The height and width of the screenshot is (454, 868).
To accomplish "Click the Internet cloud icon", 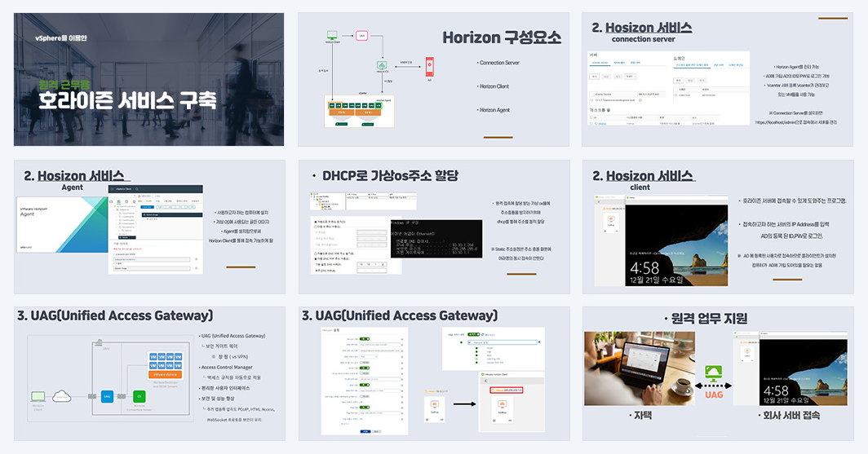I will tap(61, 396).
